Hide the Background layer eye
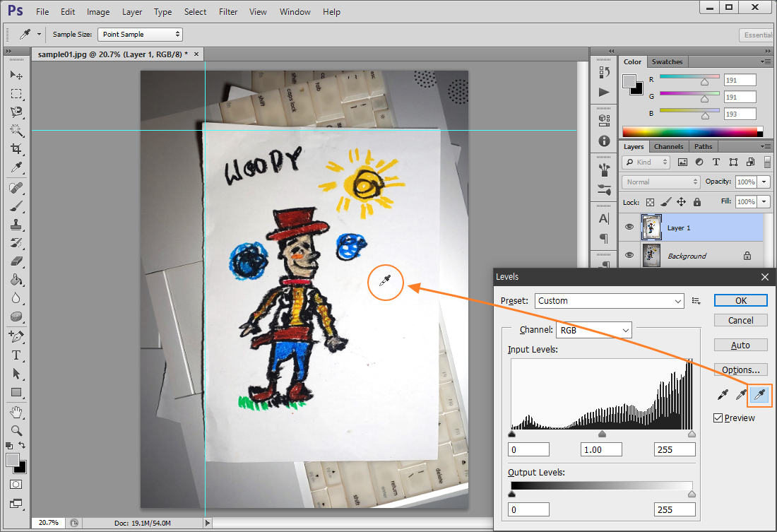The image size is (777, 532). click(x=629, y=255)
